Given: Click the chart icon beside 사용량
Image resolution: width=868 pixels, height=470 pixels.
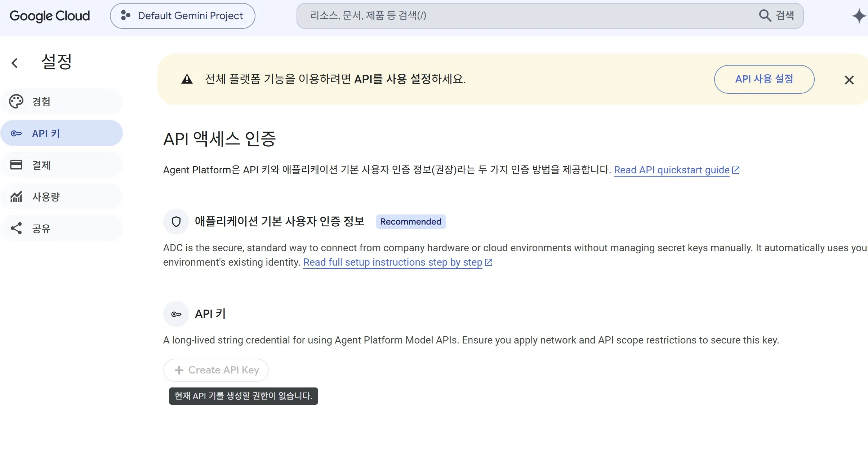Looking at the screenshot, I should [x=16, y=196].
